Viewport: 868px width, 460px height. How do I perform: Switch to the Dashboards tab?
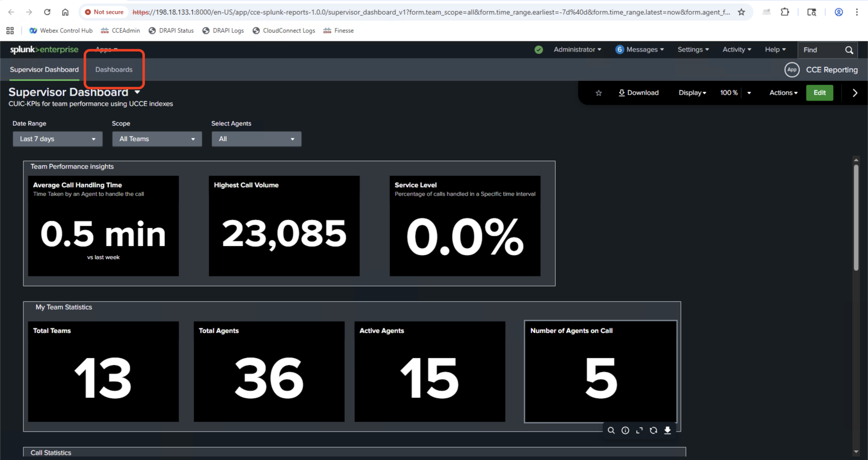[x=114, y=69]
